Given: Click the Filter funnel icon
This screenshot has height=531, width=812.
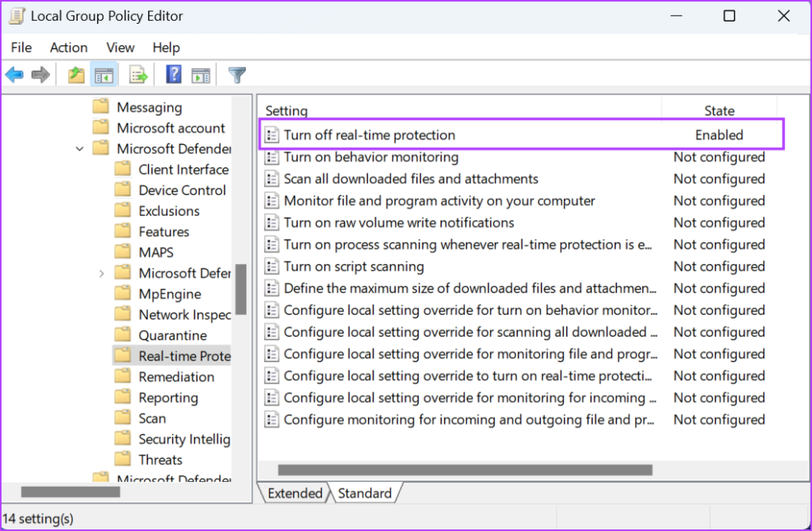Looking at the screenshot, I should pyautogui.click(x=236, y=75).
